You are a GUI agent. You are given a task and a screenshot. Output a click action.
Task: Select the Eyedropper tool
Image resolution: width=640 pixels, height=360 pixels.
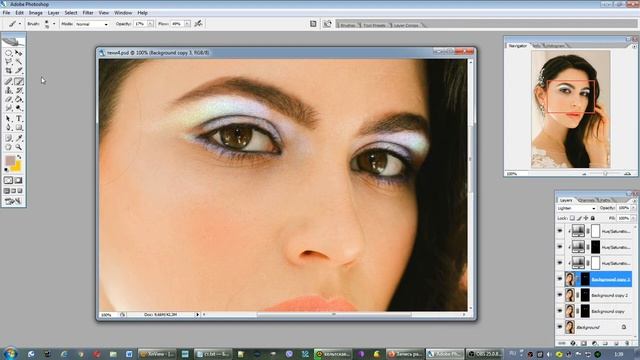pos(19,138)
